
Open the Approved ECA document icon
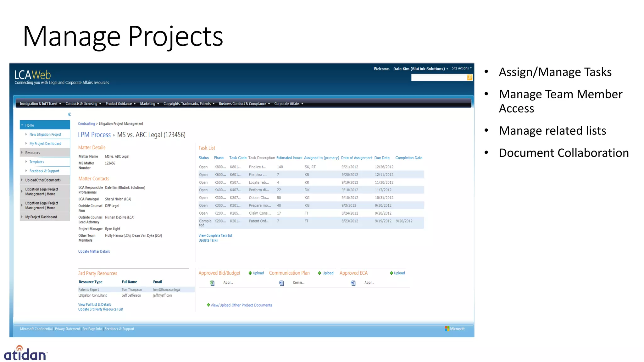353,283
